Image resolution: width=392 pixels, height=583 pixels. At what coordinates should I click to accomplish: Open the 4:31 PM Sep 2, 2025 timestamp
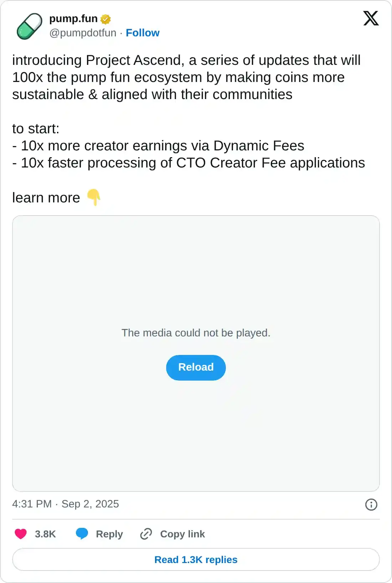66,504
